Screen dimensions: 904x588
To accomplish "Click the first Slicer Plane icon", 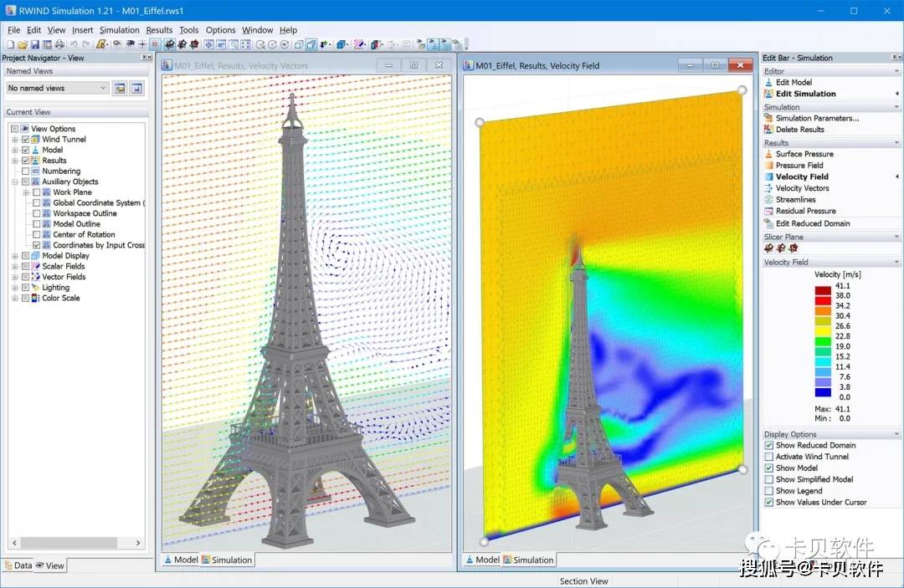I will pyautogui.click(x=768, y=248).
